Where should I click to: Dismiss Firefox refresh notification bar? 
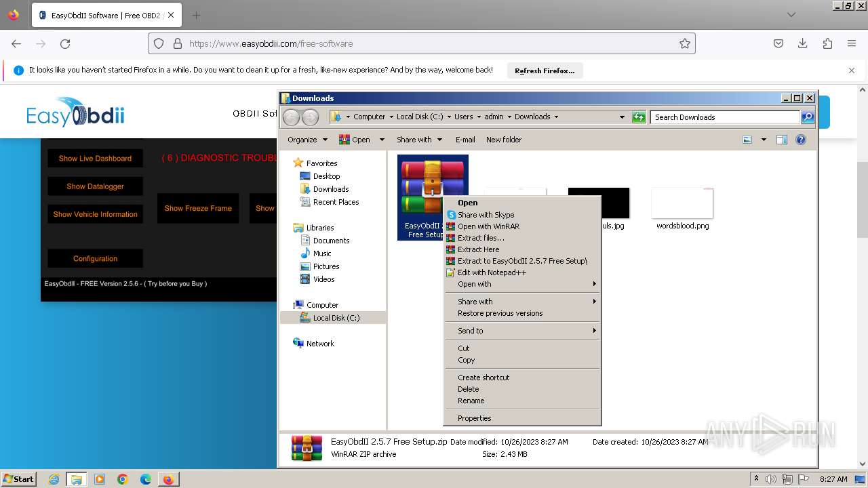tap(852, 70)
